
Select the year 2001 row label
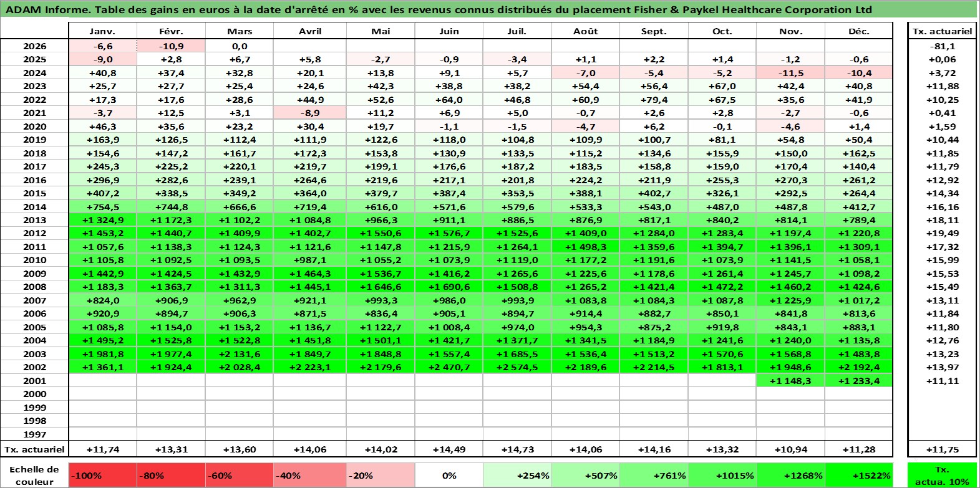coord(34,381)
